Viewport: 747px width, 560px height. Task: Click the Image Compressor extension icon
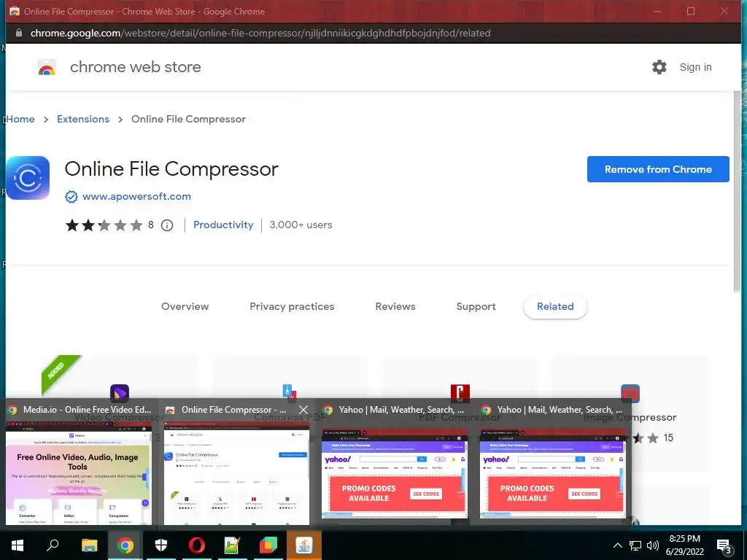(630, 394)
